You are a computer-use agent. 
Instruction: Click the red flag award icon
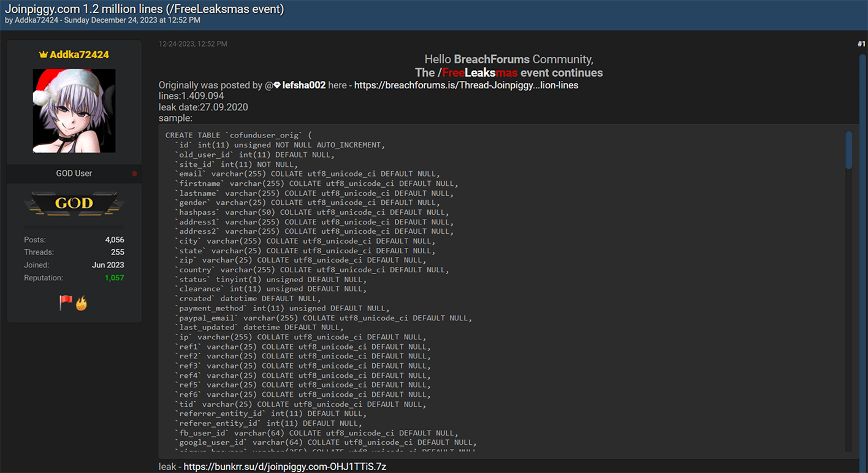(66, 302)
